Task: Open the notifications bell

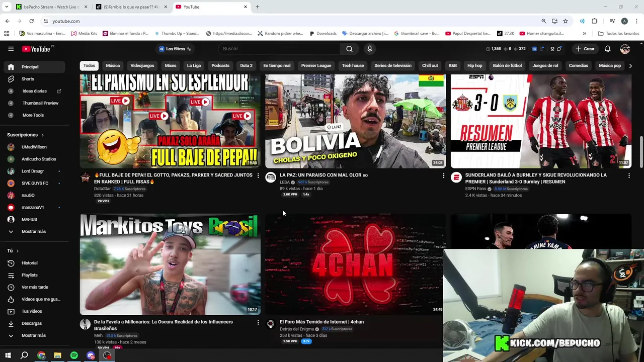Action: [x=607, y=49]
